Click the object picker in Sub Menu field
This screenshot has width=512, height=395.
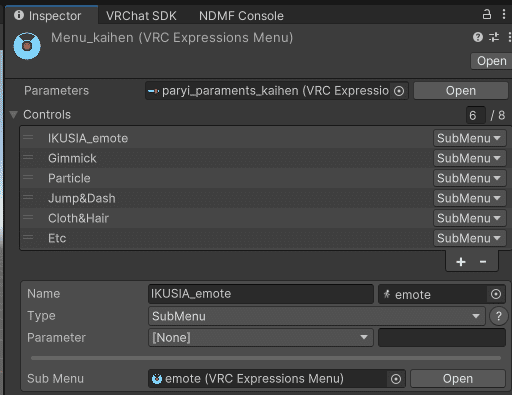[396, 379]
